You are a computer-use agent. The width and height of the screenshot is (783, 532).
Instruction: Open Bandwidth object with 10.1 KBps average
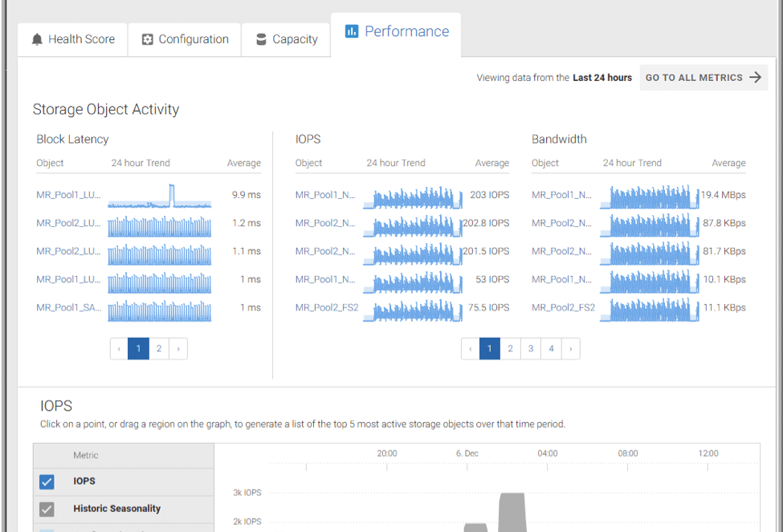(562, 279)
